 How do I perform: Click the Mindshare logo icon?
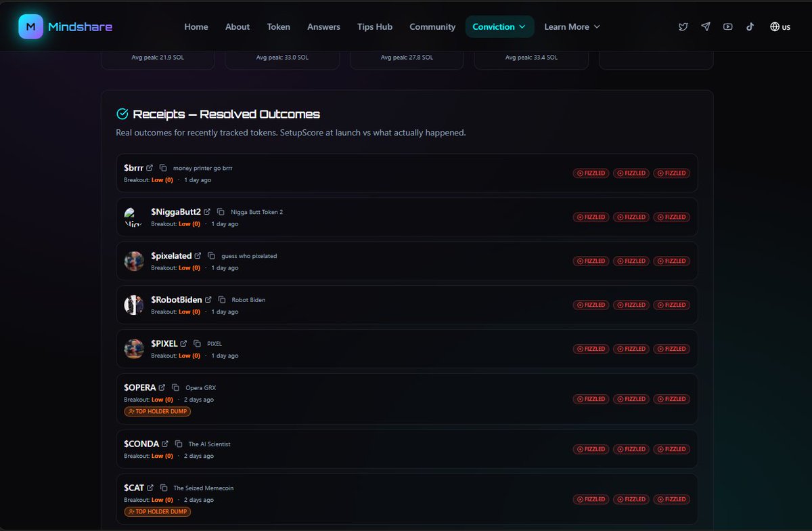(x=30, y=27)
